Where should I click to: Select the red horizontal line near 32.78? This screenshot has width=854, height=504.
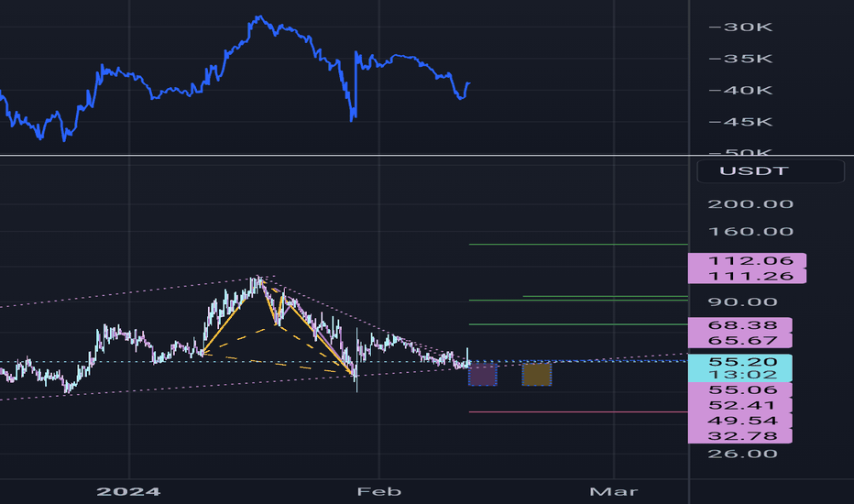[x=578, y=412]
